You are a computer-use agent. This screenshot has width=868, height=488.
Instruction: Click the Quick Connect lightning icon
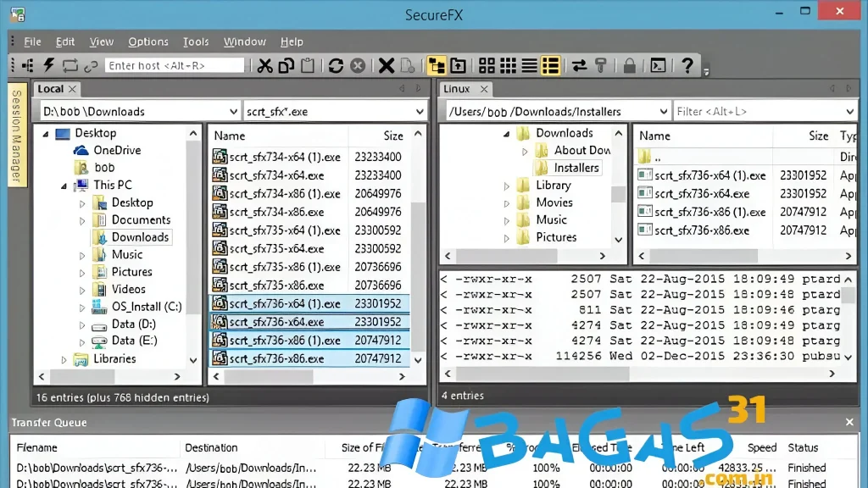click(x=48, y=65)
